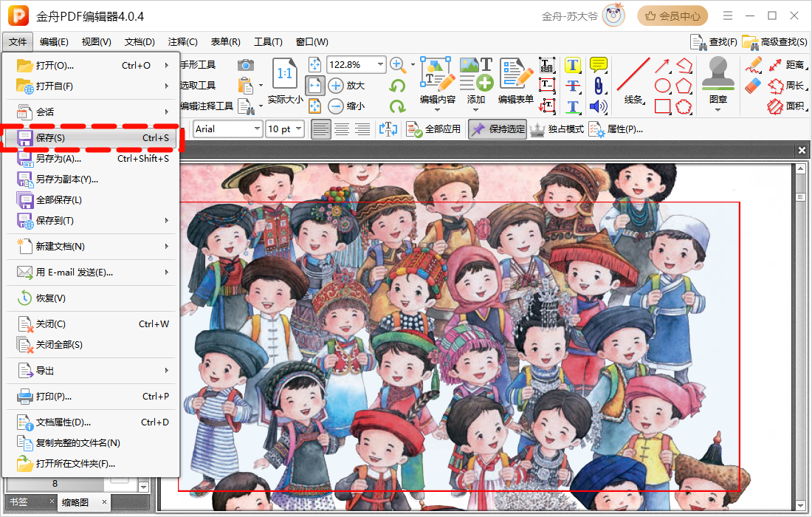The image size is (812, 517).
Task: Choose Document Properties from File menu
Action: pyautogui.click(x=91, y=422)
